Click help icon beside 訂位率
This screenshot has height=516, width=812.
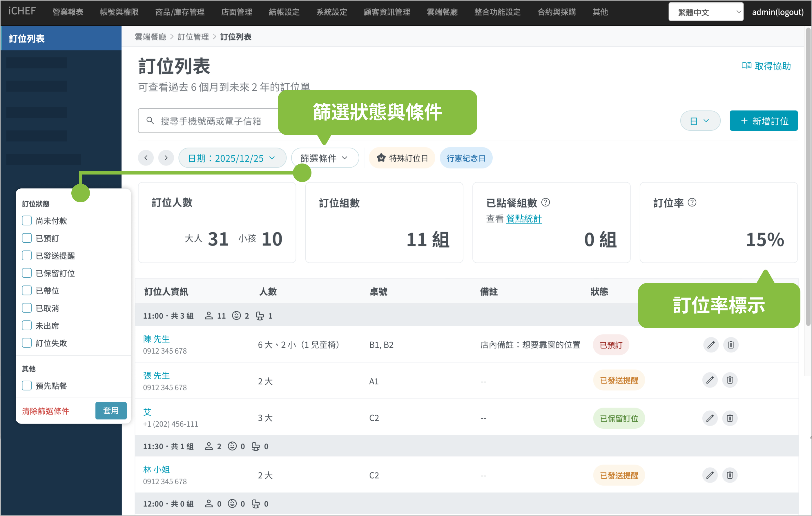pyautogui.click(x=692, y=203)
